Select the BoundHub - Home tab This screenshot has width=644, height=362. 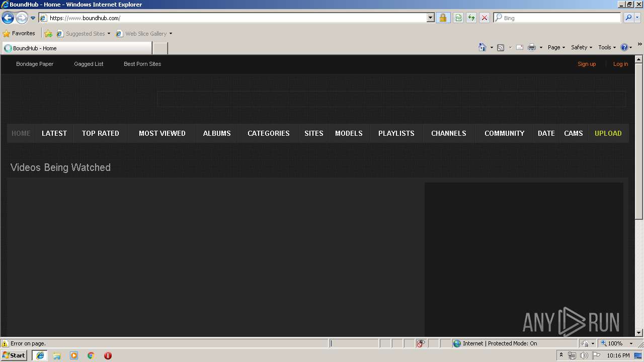(x=77, y=48)
